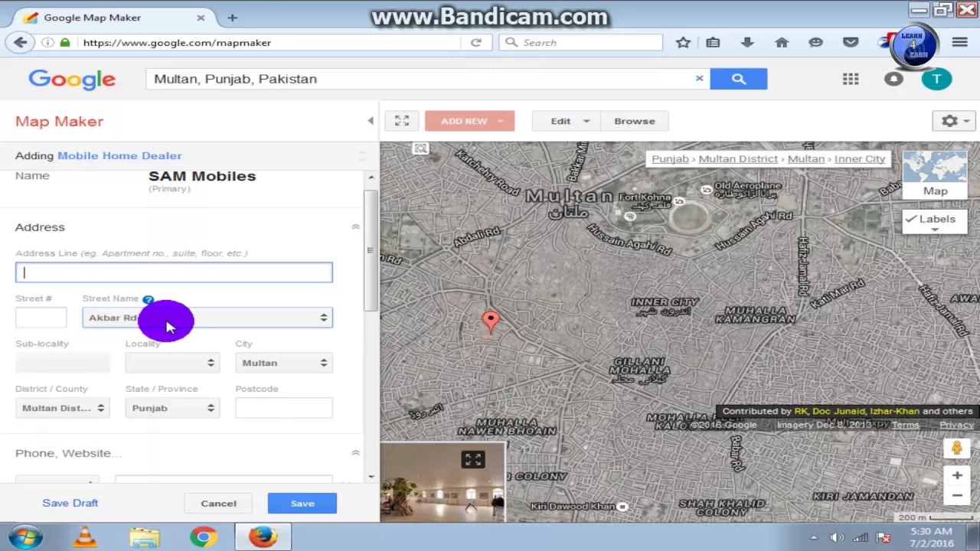Screen dimensions: 980x551
Task: Collapse the Phone, Website section
Action: pyautogui.click(x=355, y=453)
